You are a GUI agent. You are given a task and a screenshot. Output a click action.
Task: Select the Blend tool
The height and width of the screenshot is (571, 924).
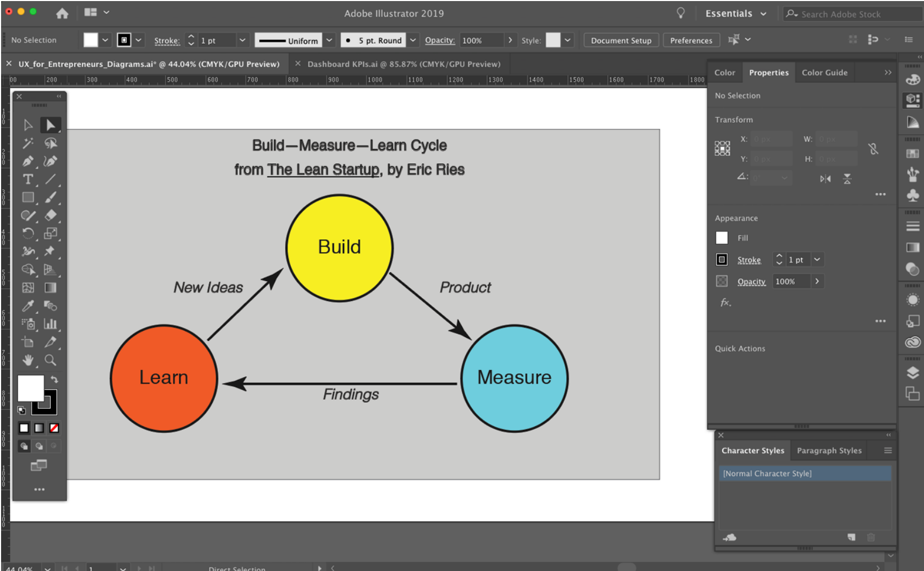[x=51, y=306]
